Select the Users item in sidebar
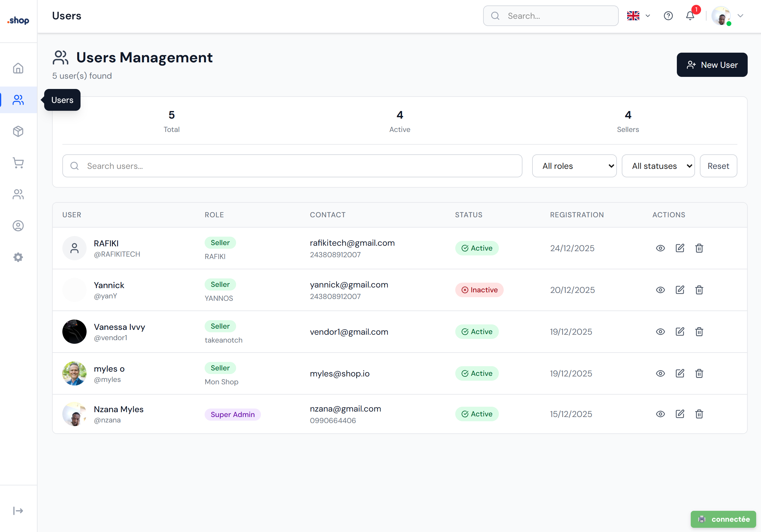Image resolution: width=761 pixels, height=532 pixels. 18,100
